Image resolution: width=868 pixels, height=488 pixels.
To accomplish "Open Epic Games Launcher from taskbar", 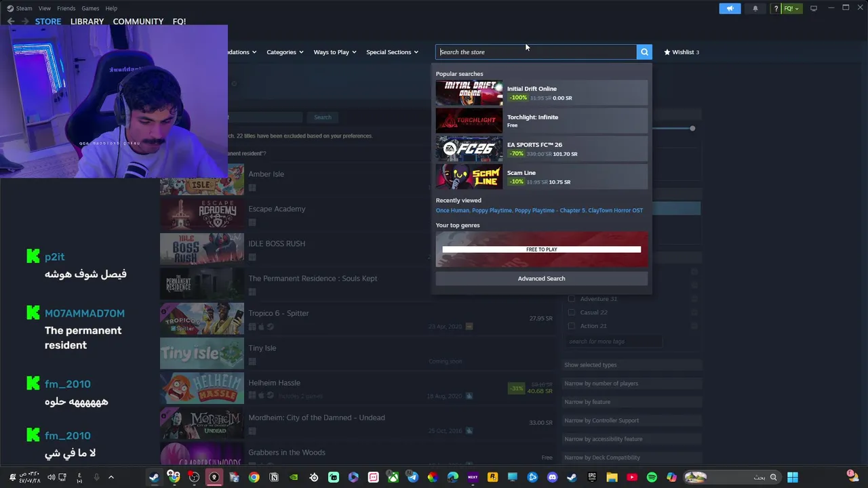I will tap(592, 477).
